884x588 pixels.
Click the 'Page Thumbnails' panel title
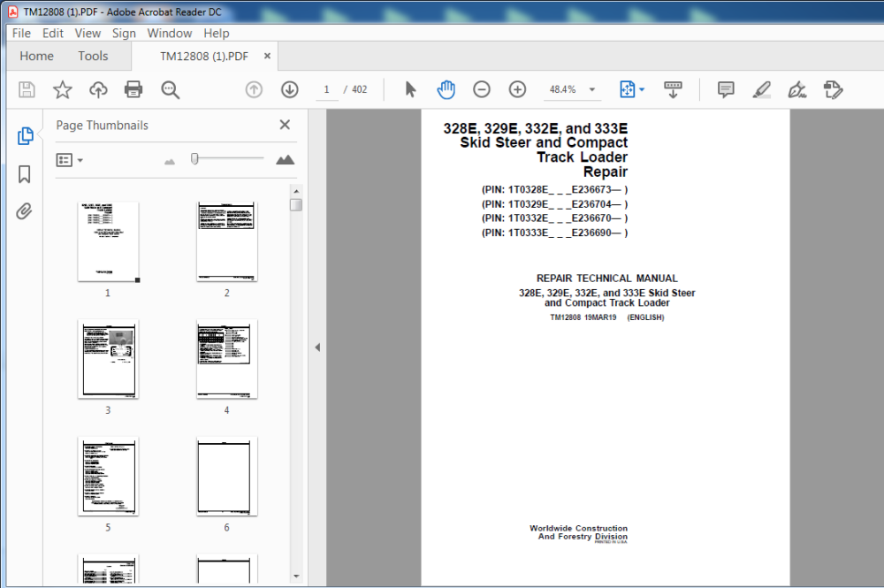point(102,126)
